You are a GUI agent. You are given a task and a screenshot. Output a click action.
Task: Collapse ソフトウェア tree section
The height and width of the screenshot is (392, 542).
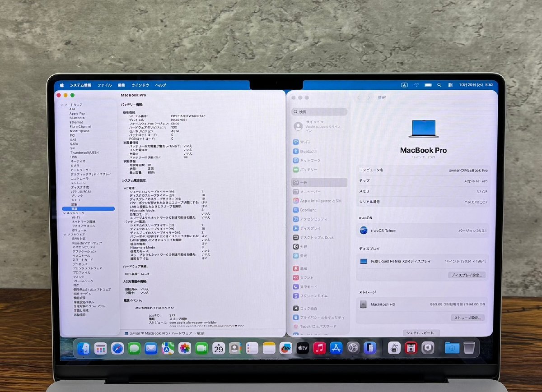point(65,235)
